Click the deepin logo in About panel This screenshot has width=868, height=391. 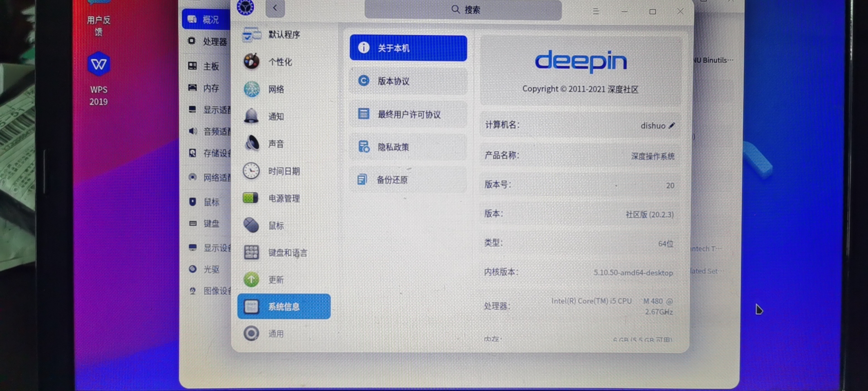click(x=580, y=61)
